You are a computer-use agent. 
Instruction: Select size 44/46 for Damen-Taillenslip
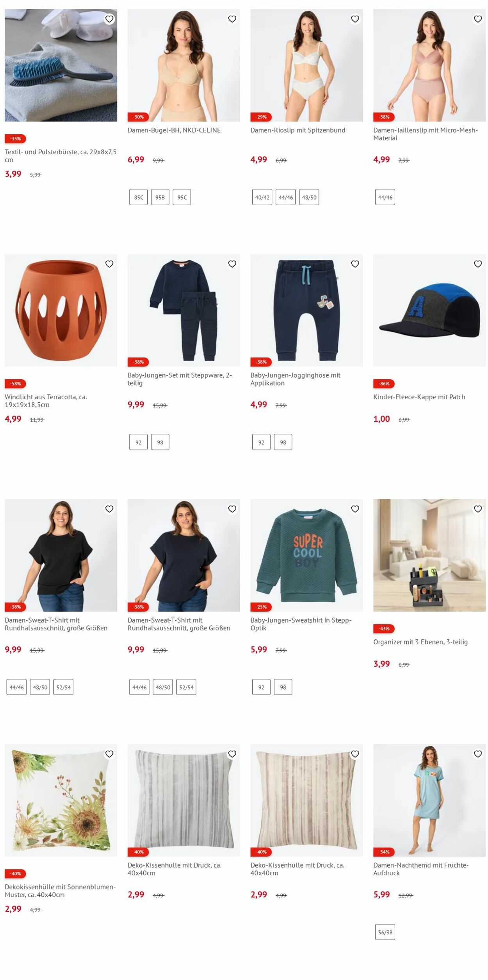click(x=385, y=197)
